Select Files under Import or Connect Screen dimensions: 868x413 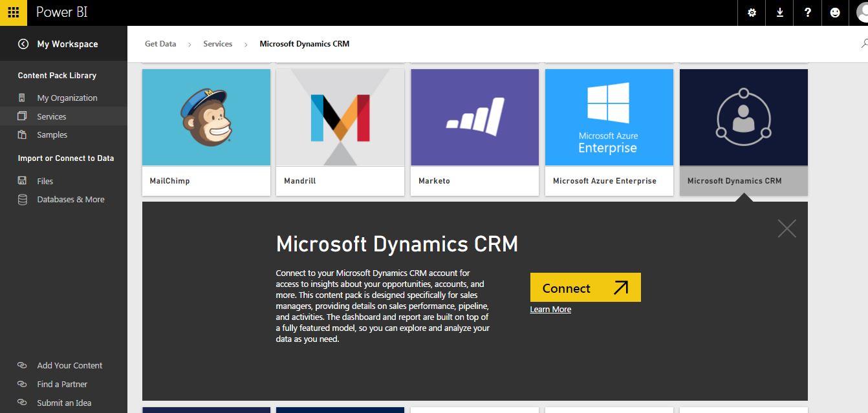45,181
